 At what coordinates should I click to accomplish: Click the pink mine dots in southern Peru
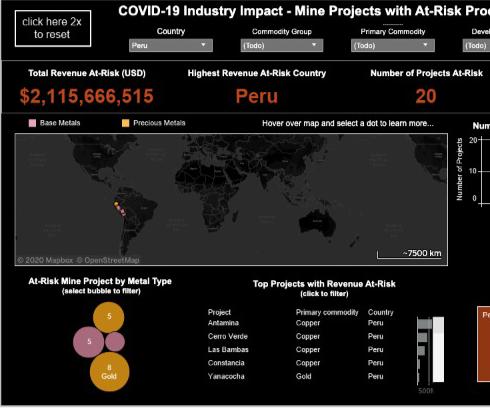point(122,212)
